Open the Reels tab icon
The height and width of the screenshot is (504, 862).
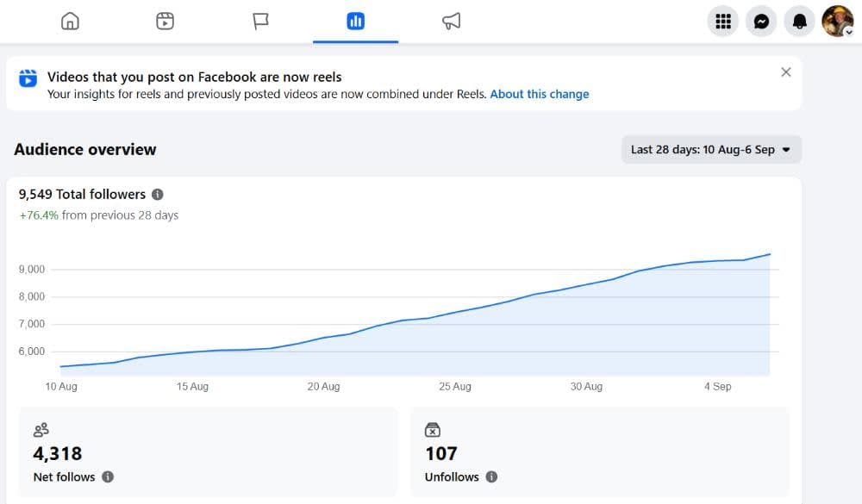(x=165, y=22)
